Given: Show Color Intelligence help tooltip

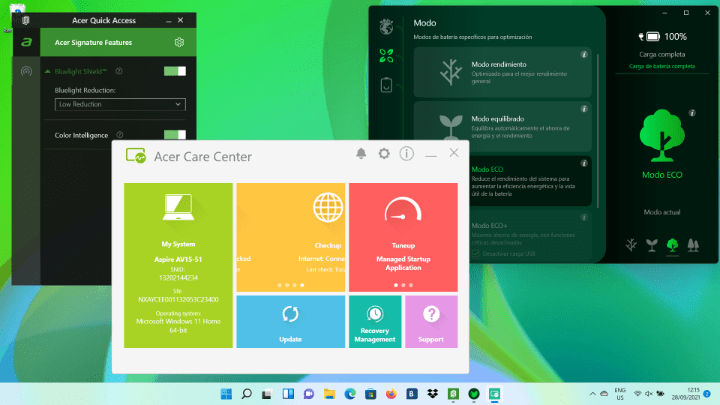Looking at the screenshot, I should pyautogui.click(x=120, y=135).
